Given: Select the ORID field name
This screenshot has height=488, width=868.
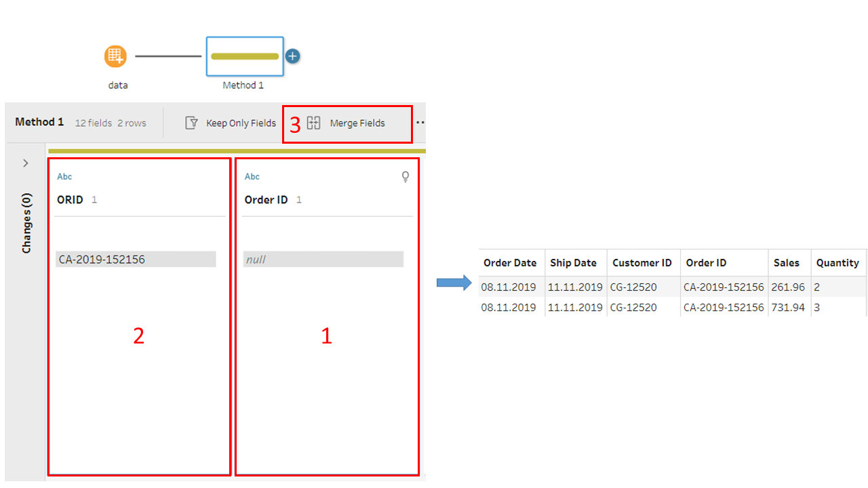Looking at the screenshot, I should [70, 200].
